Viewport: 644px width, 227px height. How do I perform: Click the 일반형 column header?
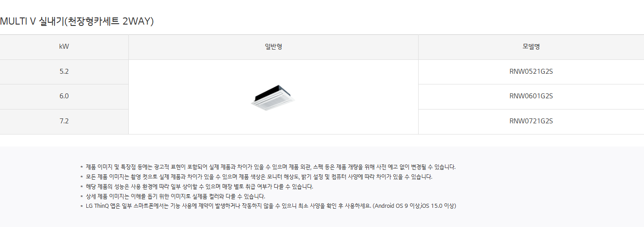[273, 47]
